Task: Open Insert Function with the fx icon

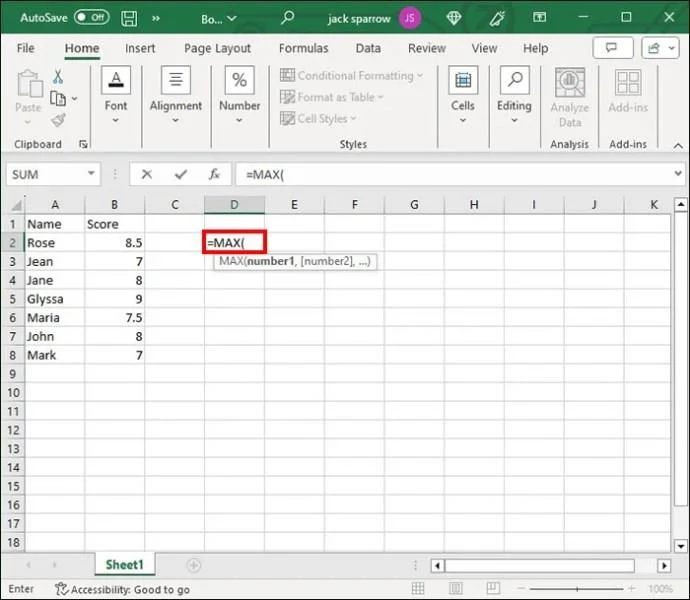Action: [x=213, y=174]
